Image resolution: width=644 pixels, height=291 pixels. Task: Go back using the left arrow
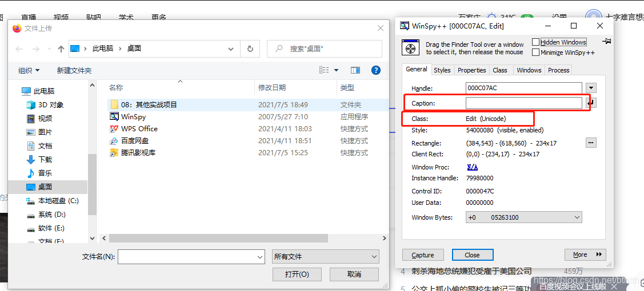pyautogui.click(x=19, y=48)
